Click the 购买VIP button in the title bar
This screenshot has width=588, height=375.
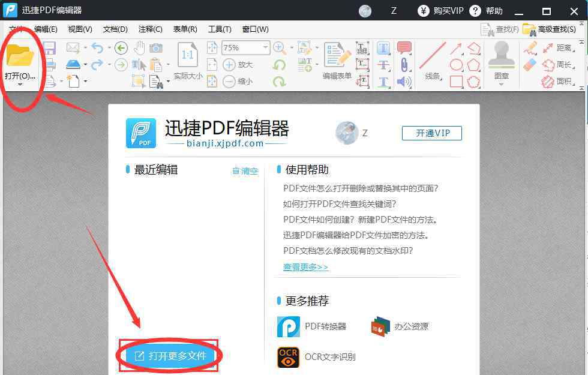pyautogui.click(x=440, y=11)
